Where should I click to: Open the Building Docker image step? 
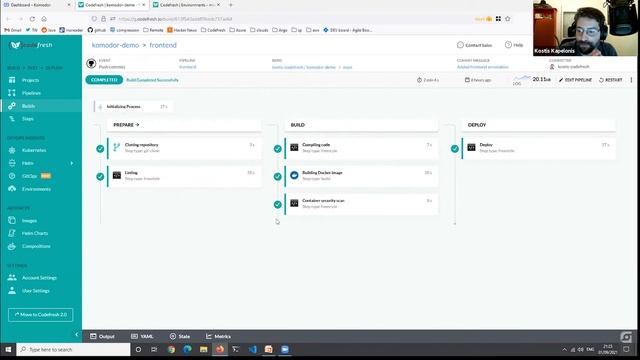(x=362, y=176)
